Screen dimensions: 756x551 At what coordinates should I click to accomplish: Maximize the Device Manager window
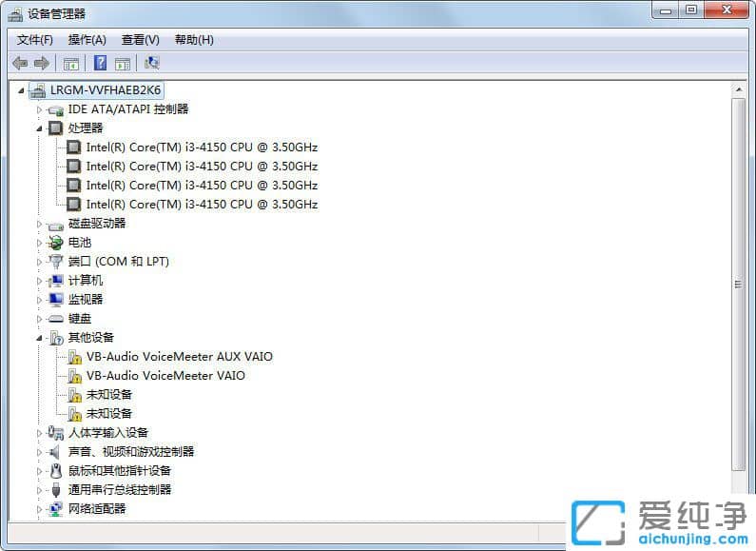691,10
